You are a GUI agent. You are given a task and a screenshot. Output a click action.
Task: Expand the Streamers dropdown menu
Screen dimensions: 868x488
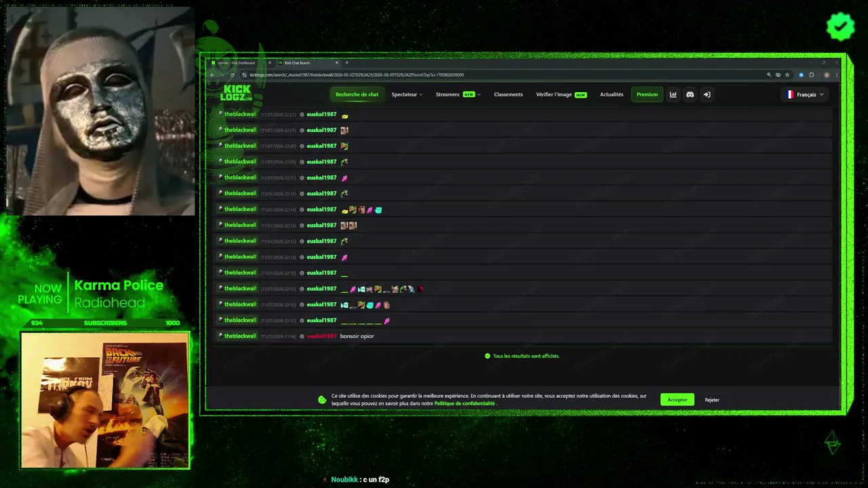(458, 95)
